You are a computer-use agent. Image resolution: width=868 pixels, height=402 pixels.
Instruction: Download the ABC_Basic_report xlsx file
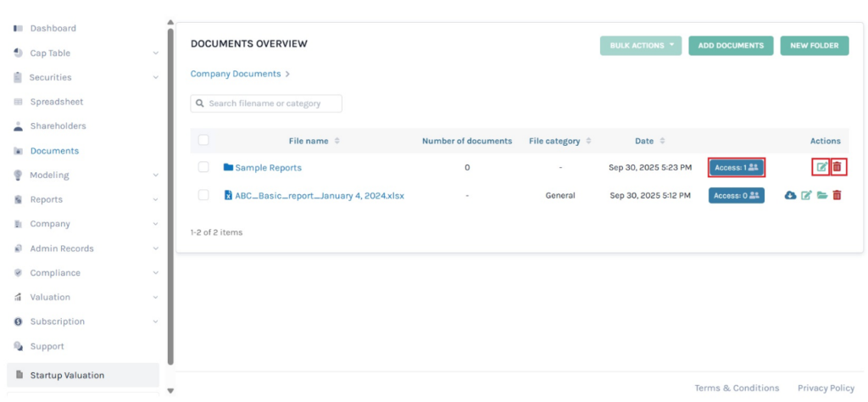point(790,195)
